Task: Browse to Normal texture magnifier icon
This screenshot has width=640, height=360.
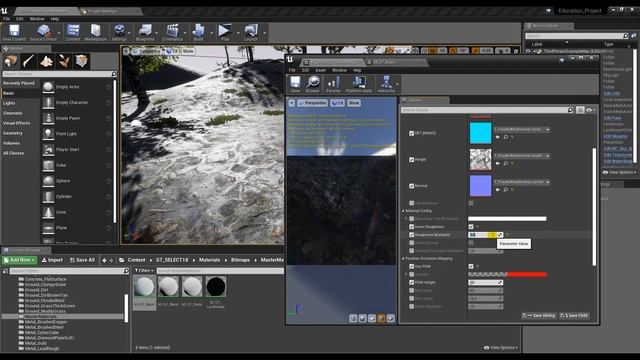Action: click(x=506, y=189)
